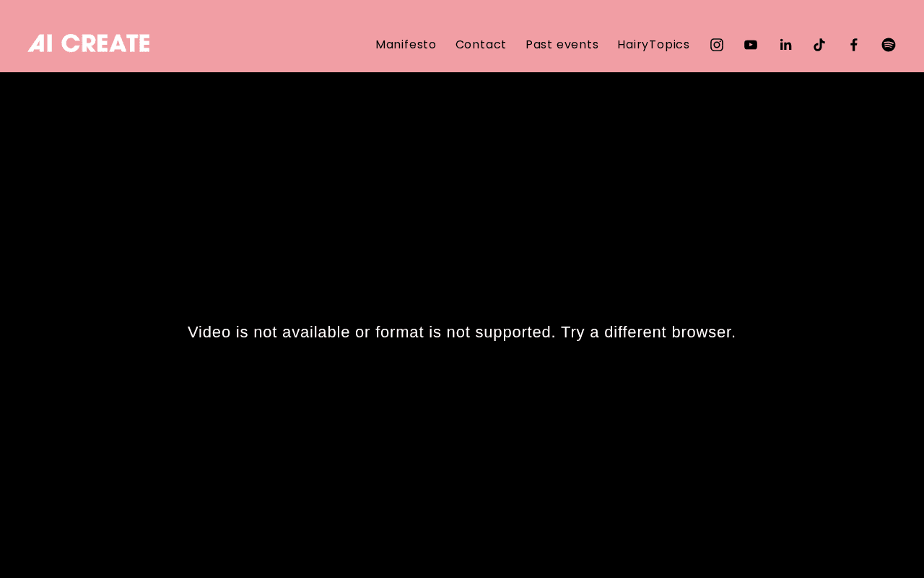The height and width of the screenshot is (578, 924).
Task: Open the YouTube channel icon
Action: (x=751, y=45)
